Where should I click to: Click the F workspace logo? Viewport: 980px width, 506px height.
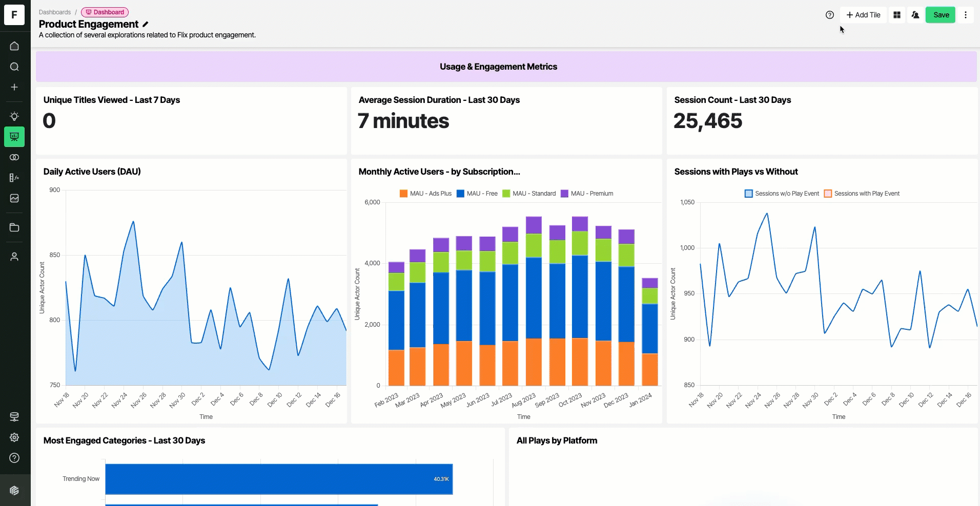(x=14, y=15)
